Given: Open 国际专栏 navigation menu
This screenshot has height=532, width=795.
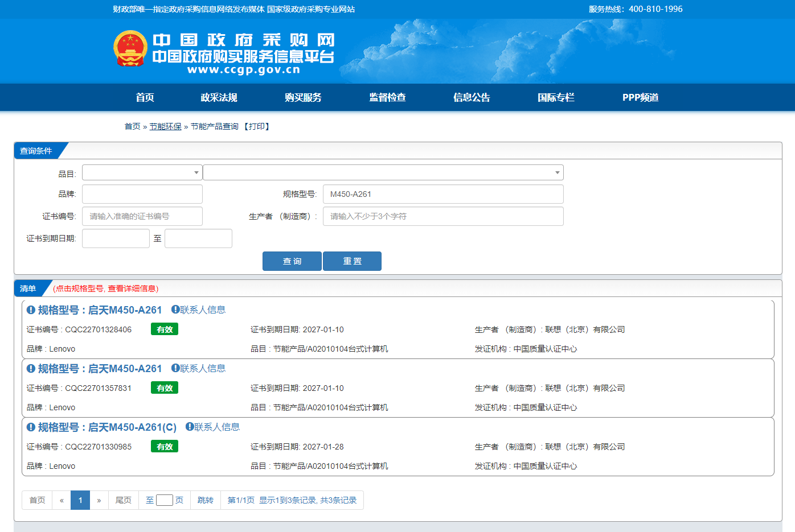Looking at the screenshot, I should [x=556, y=97].
